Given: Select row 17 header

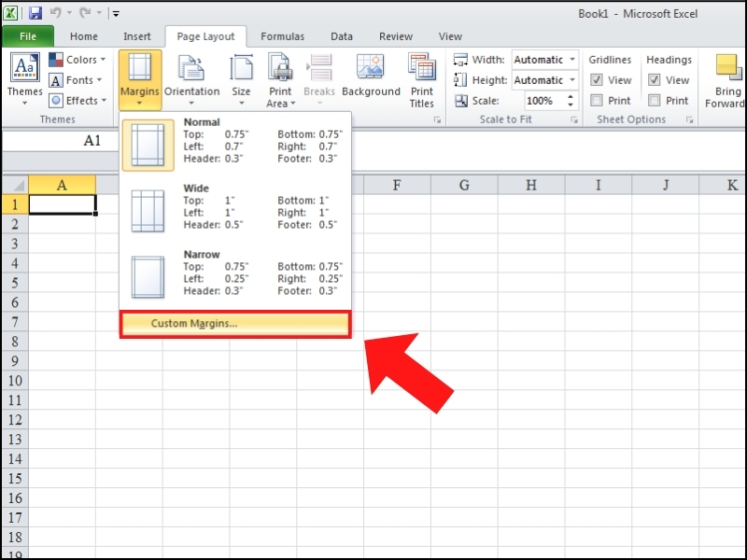Looking at the screenshot, I should click(x=15, y=517).
